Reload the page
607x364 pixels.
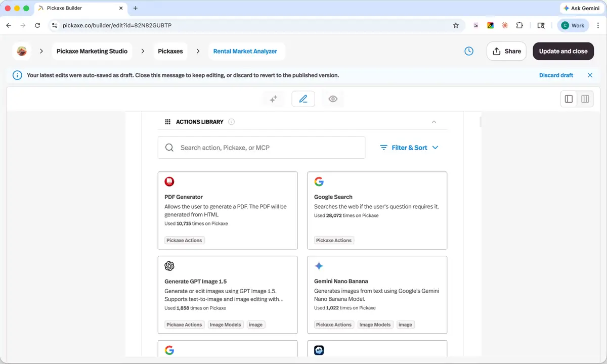[x=37, y=25]
